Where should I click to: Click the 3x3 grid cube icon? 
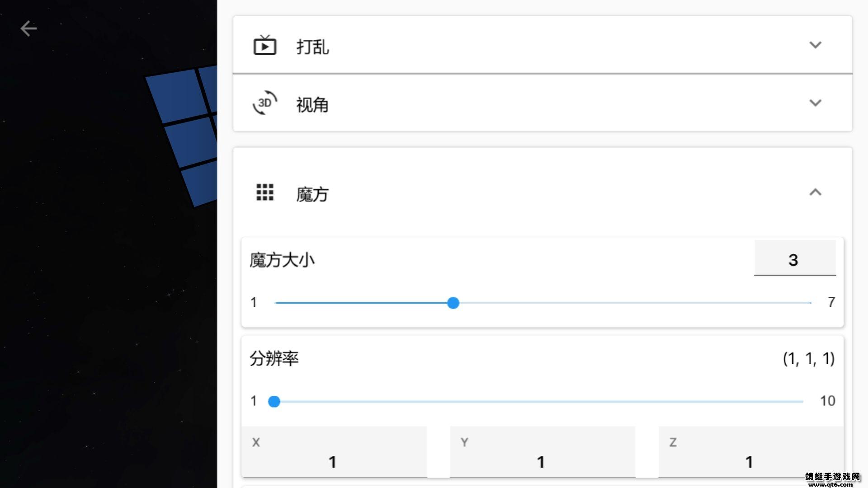pos(265,192)
